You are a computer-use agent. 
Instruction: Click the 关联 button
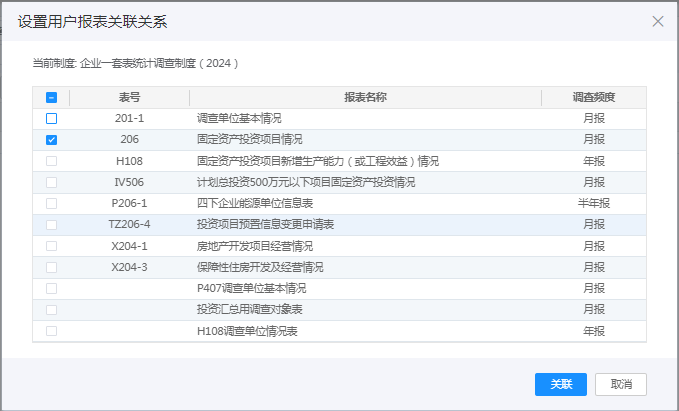click(x=561, y=385)
